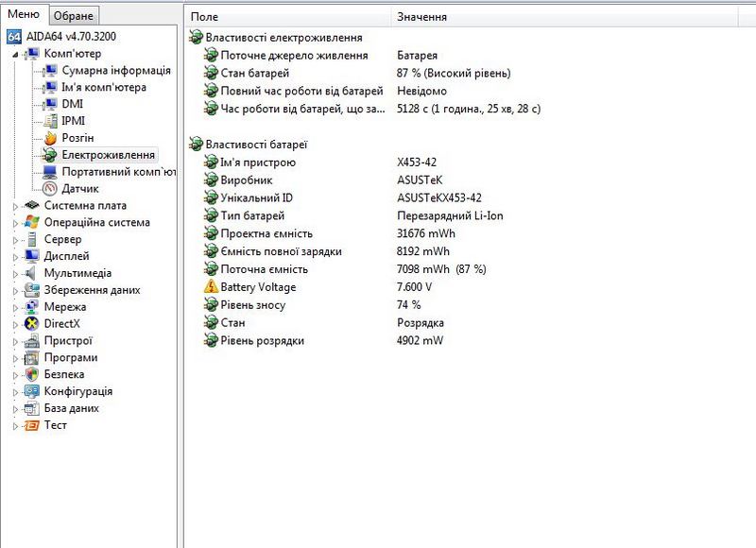Expand the Системна плата tree node

(15, 206)
